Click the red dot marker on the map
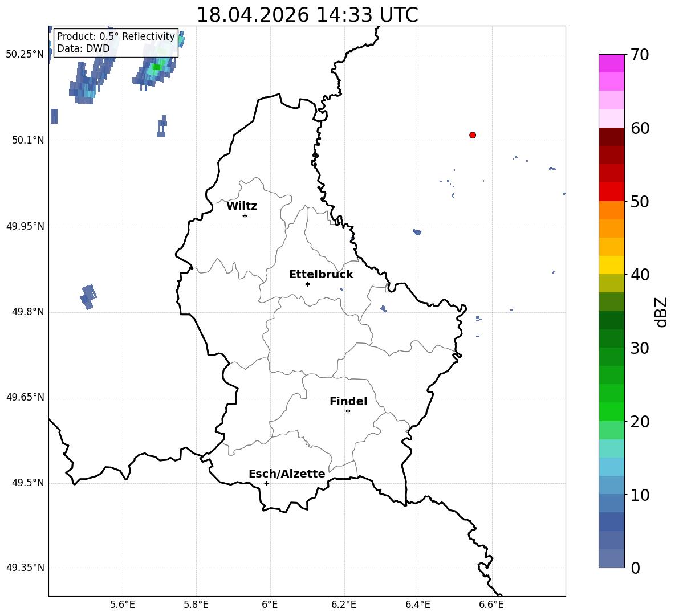Screen dimensions: 675x616 coord(473,135)
